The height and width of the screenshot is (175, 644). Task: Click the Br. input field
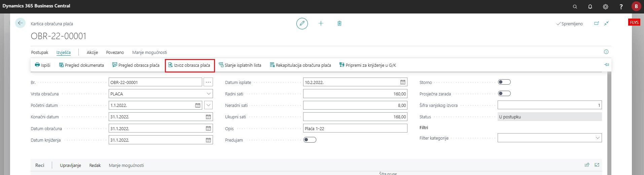click(155, 82)
